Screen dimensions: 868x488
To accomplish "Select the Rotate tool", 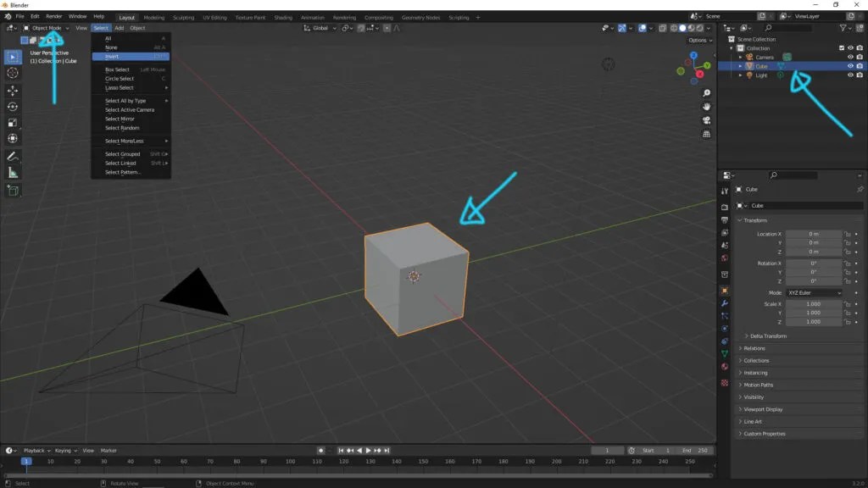I will pos(12,106).
